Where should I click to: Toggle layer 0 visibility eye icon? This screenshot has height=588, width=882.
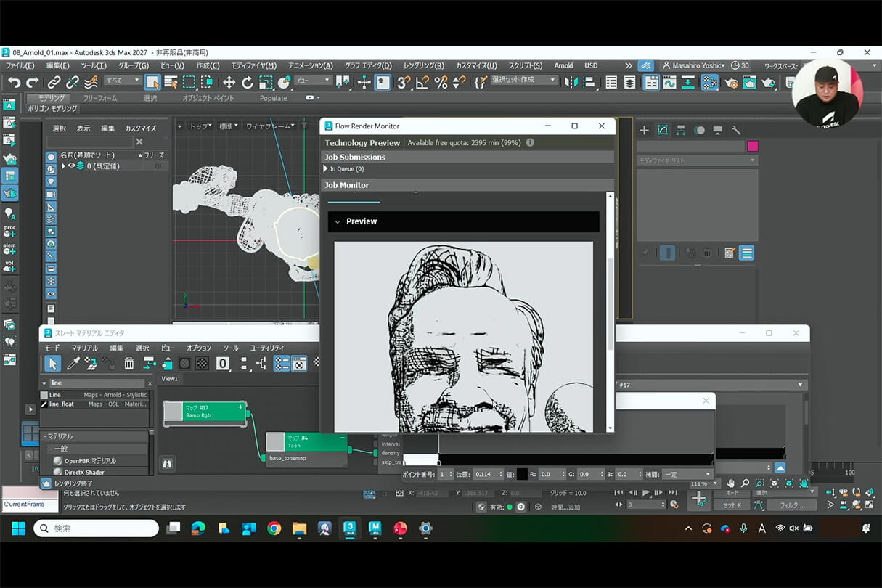pos(71,166)
